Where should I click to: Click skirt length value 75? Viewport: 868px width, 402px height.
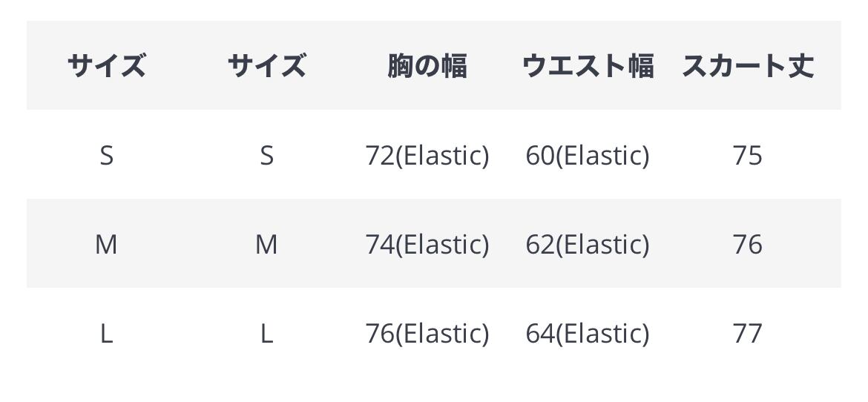747,156
